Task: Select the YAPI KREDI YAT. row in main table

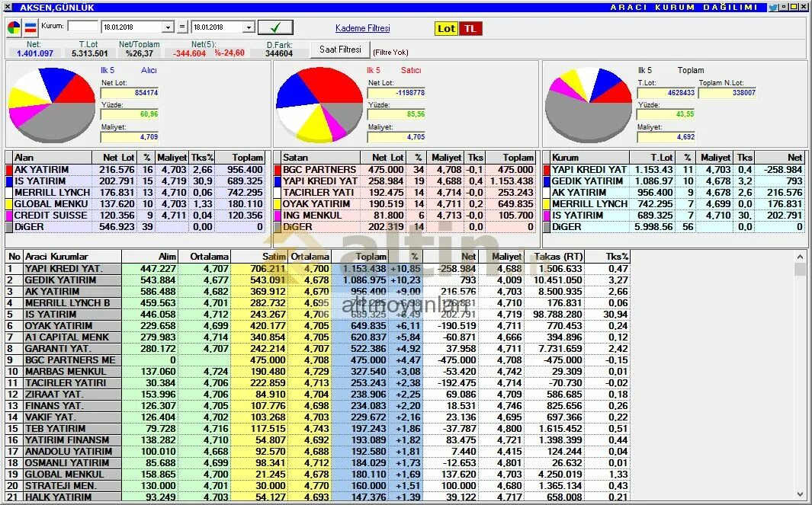Action: [317, 269]
